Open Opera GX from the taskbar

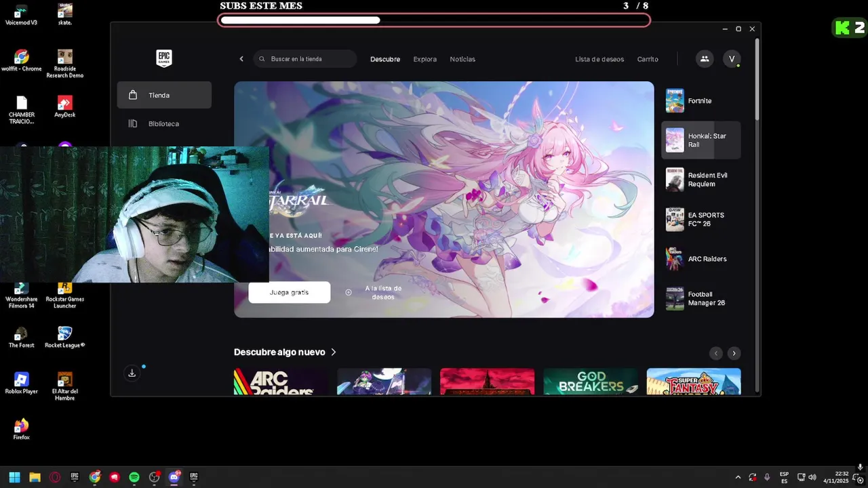55,477
